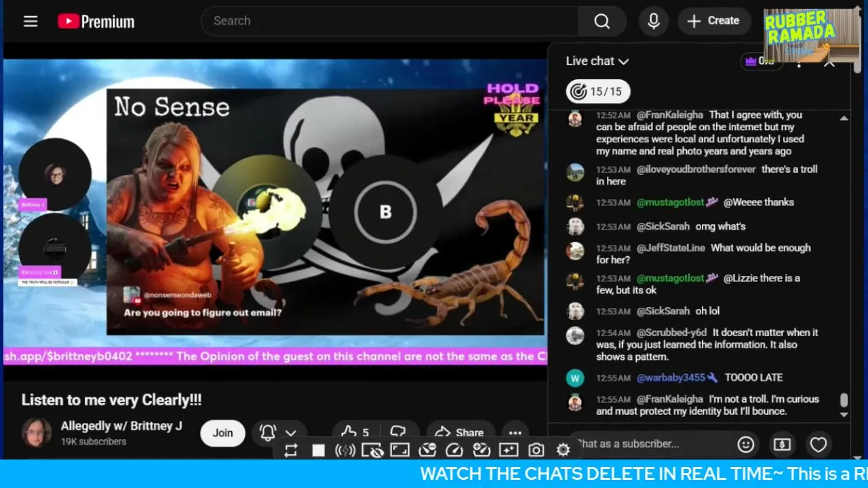Click the stop square in floating toolbar

[318, 450]
